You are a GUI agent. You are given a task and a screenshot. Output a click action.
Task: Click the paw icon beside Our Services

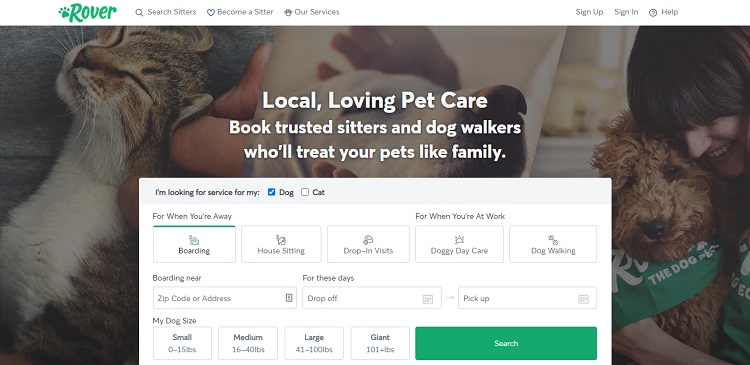[288, 12]
